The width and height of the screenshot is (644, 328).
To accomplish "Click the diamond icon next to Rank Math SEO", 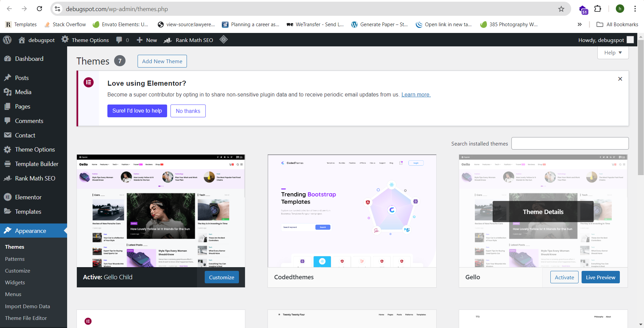I will pos(224,40).
